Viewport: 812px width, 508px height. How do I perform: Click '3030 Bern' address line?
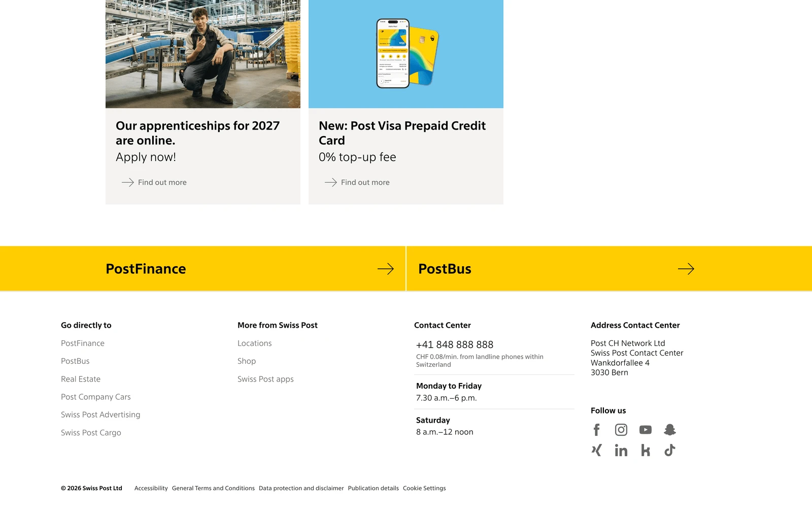(x=610, y=372)
